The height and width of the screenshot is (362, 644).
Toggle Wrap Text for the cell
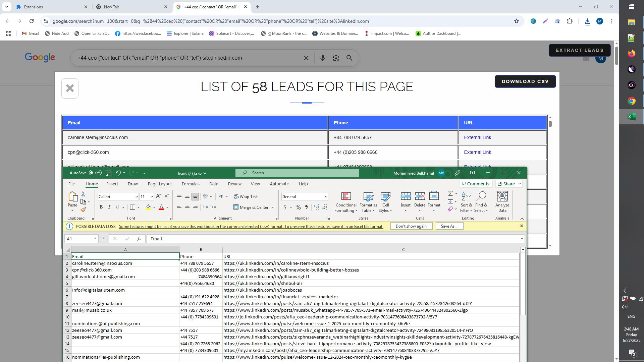(x=246, y=196)
